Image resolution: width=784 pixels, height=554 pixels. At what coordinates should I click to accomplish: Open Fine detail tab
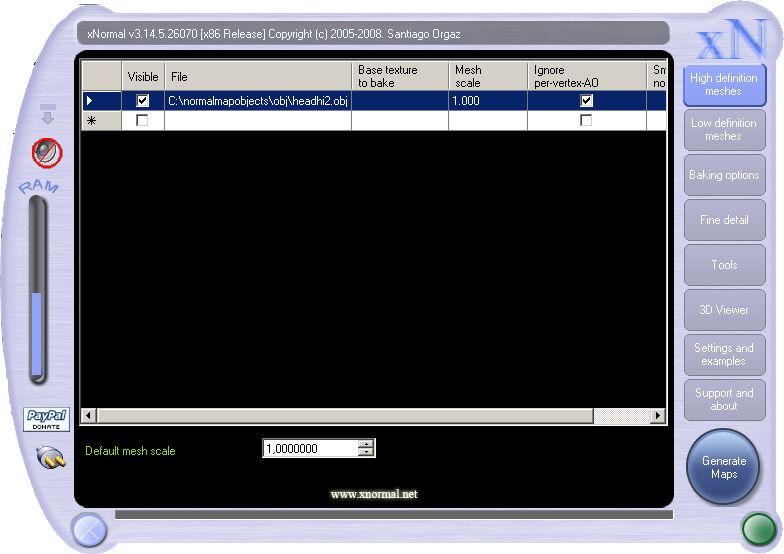[724, 220]
